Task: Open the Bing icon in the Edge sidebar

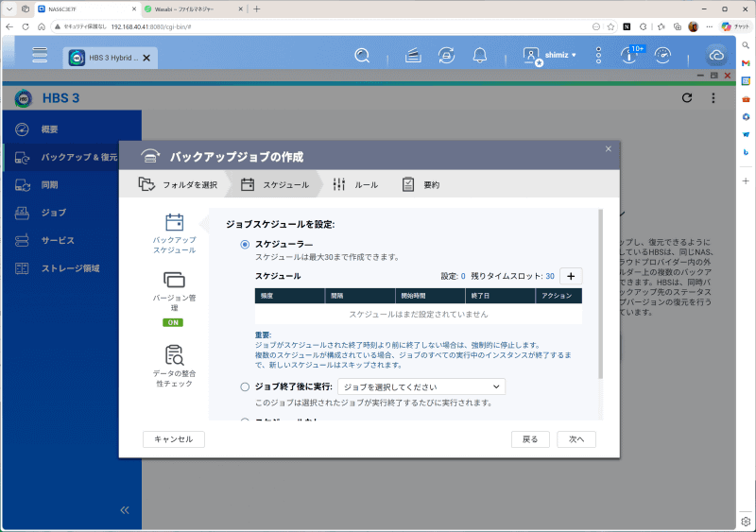Action: coord(746,152)
